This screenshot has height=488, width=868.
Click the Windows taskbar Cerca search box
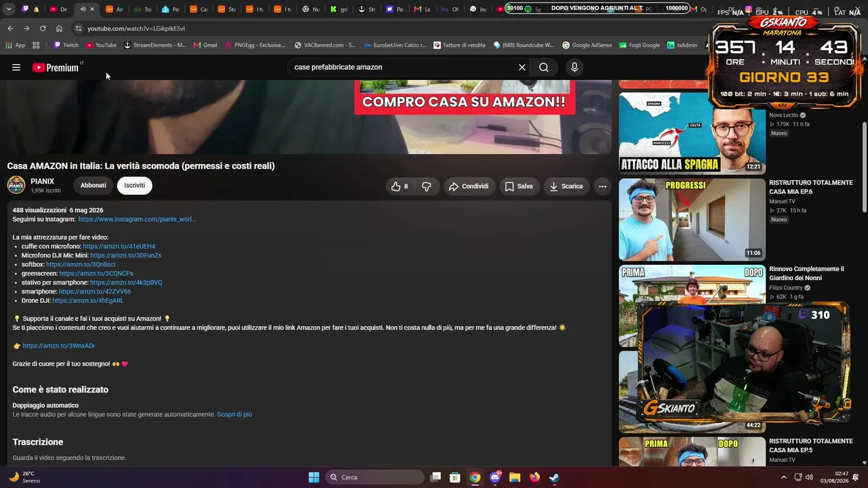pos(374,477)
